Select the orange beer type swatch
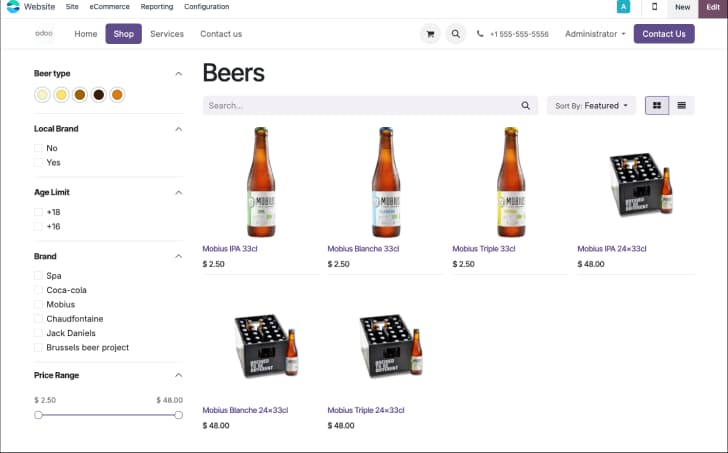The image size is (728, 453). tap(117, 95)
